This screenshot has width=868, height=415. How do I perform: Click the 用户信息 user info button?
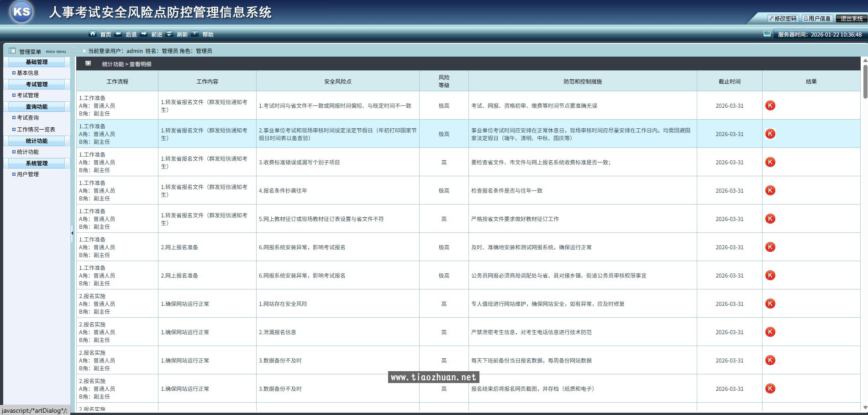(817, 18)
